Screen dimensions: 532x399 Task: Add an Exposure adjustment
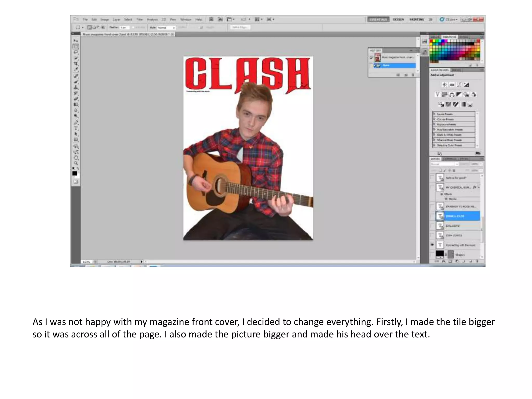click(x=467, y=85)
